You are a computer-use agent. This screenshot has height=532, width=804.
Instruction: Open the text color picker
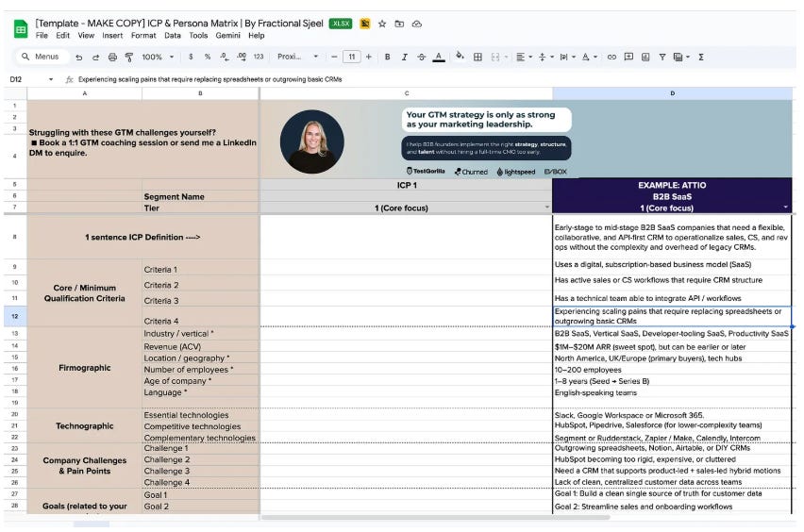[439, 57]
